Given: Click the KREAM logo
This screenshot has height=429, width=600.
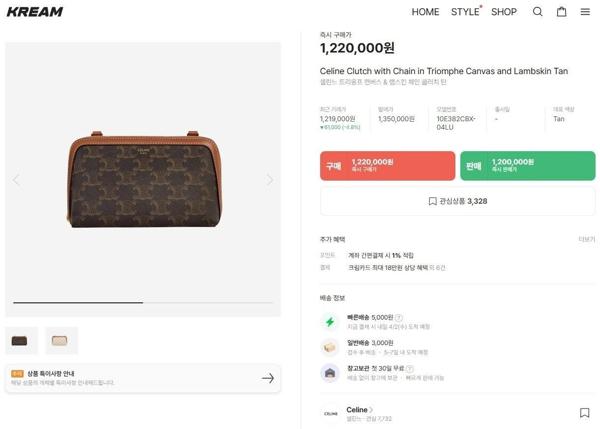Looking at the screenshot, I should pos(34,12).
